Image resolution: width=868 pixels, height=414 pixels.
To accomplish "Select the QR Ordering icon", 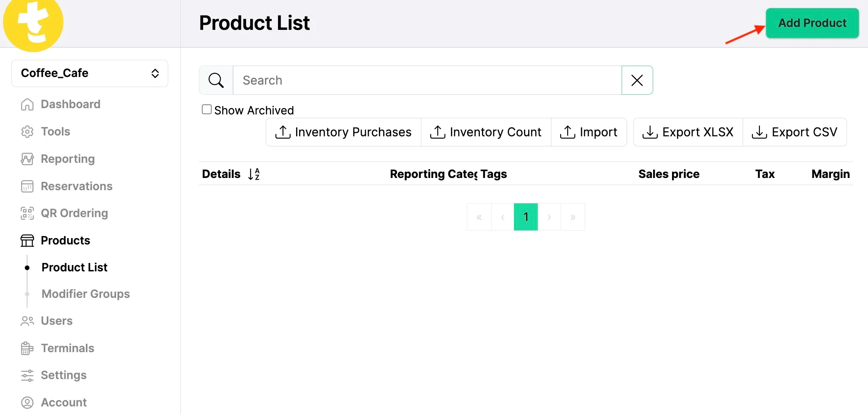I will tap(27, 213).
